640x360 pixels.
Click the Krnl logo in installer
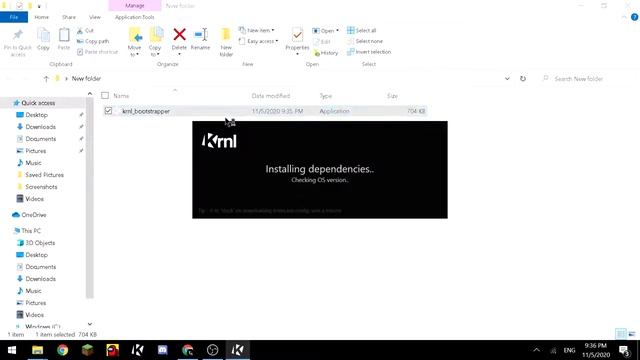[219, 141]
